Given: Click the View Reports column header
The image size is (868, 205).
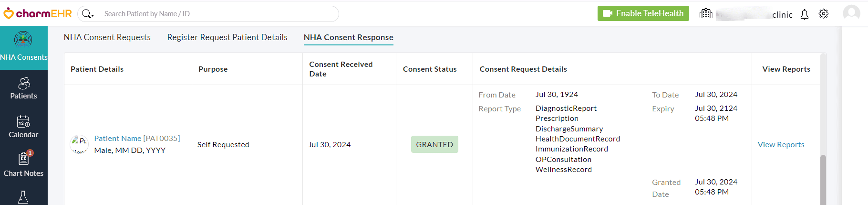Looking at the screenshot, I should tap(786, 69).
